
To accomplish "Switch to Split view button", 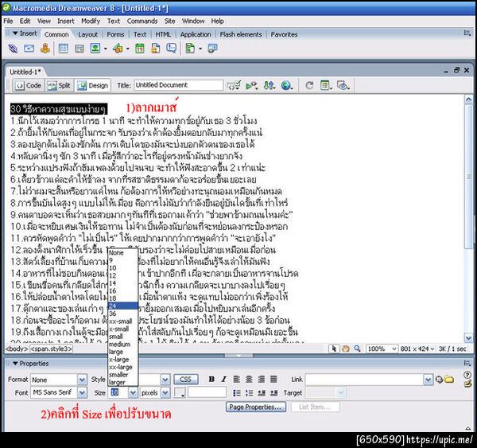I will (60, 86).
